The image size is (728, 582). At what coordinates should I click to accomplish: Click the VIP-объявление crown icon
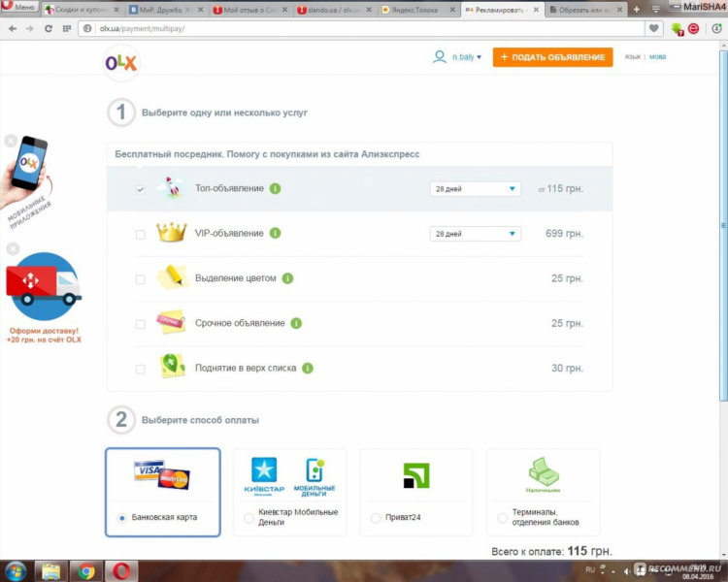click(171, 232)
